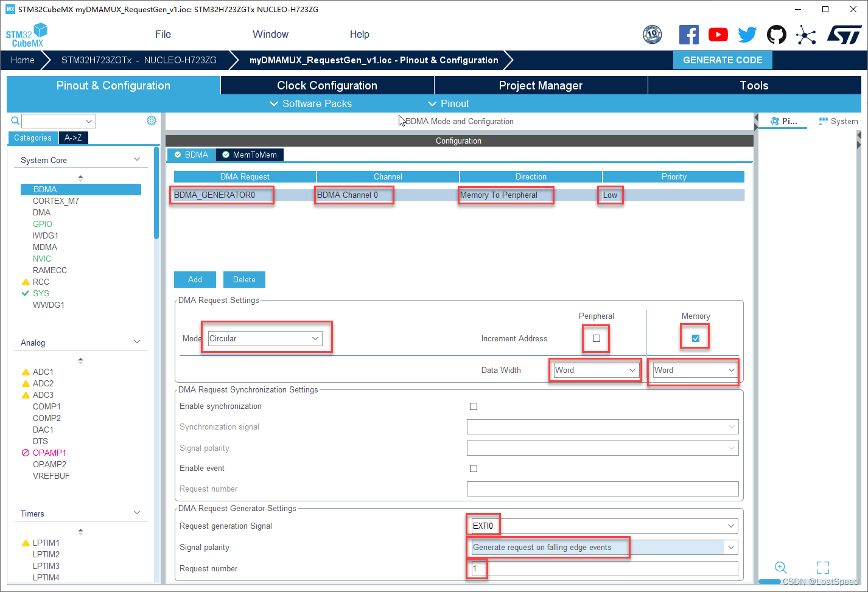Select the MemToMem tab
Screen dimensions: 868x592
pyautogui.click(x=249, y=155)
